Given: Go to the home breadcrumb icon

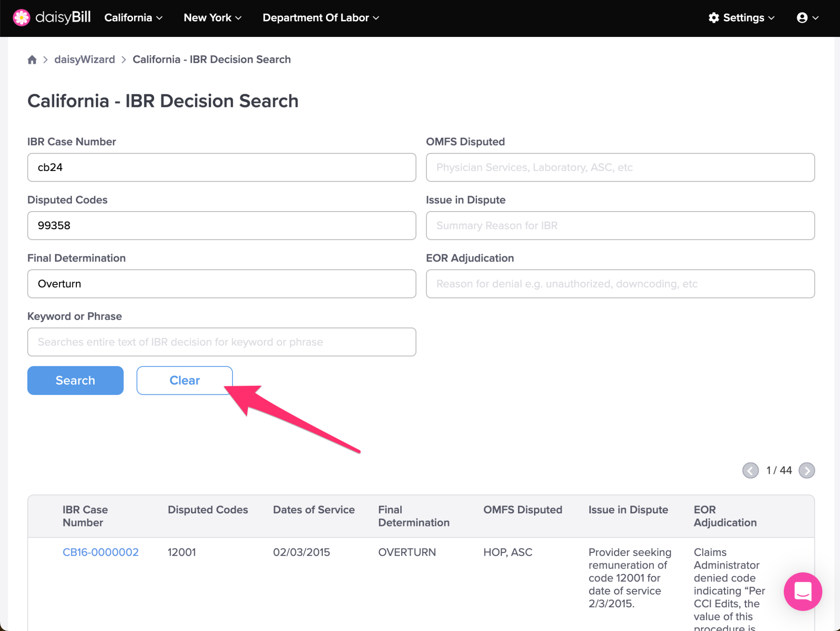Looking at the screenshot, I should click(32, 60).
